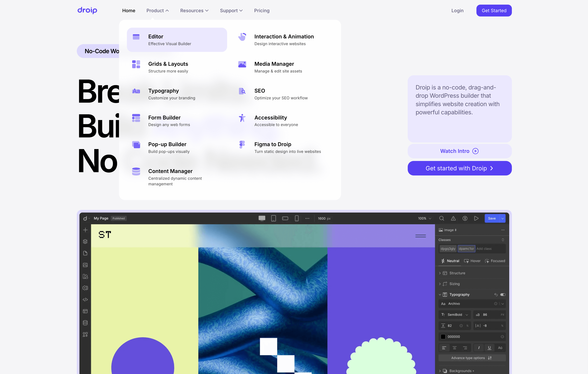Toggle uppercase AG text transform
Screen dimensions: 588x374
point(500,348)
